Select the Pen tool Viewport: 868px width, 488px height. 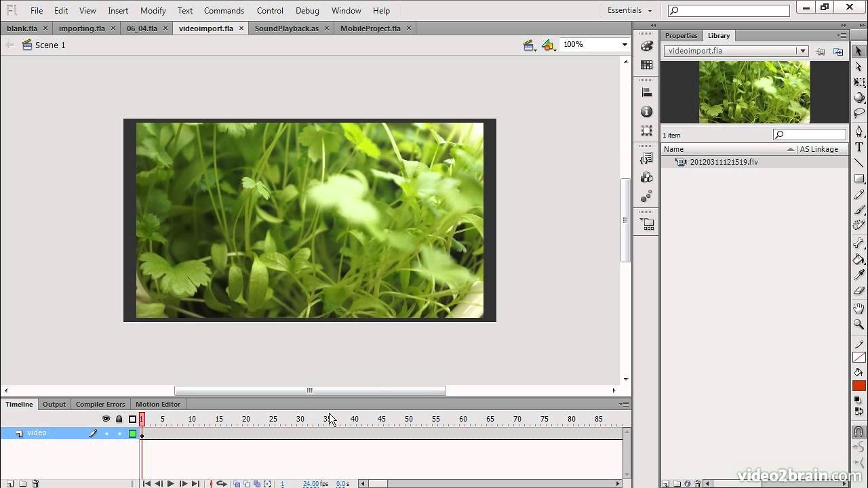tap(859, 131)
